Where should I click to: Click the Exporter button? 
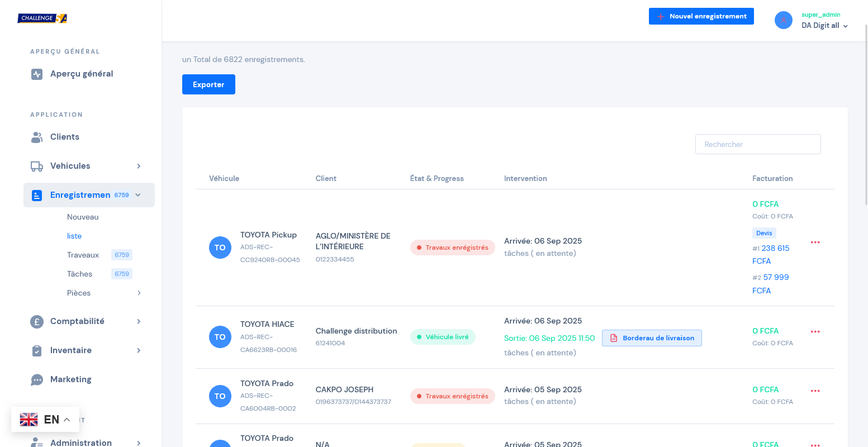coord(208,84)
